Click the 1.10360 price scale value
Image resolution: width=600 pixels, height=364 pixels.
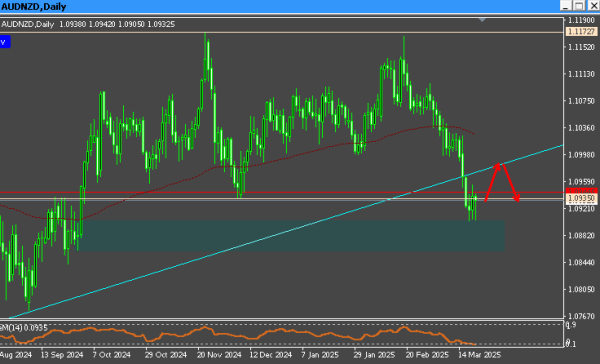click(x=582, y=128)
